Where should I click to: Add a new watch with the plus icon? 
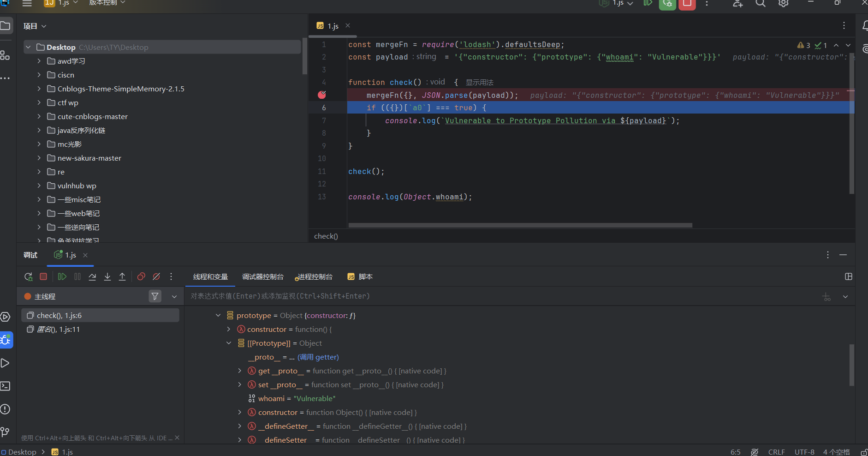click(826, 297)
